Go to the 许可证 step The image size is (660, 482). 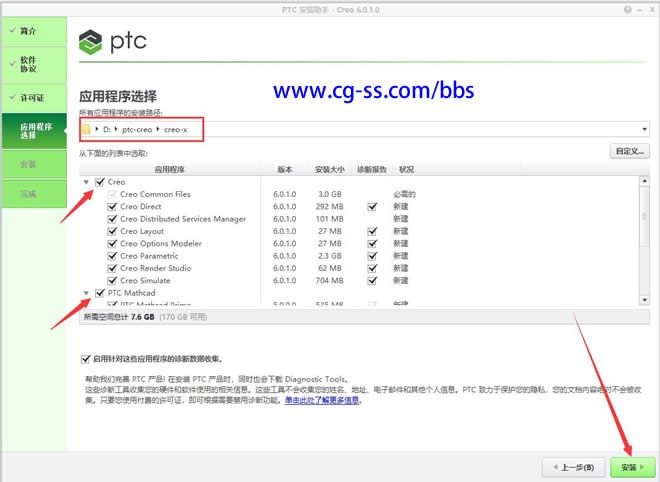pyautogui.click(x=33, y=98)
